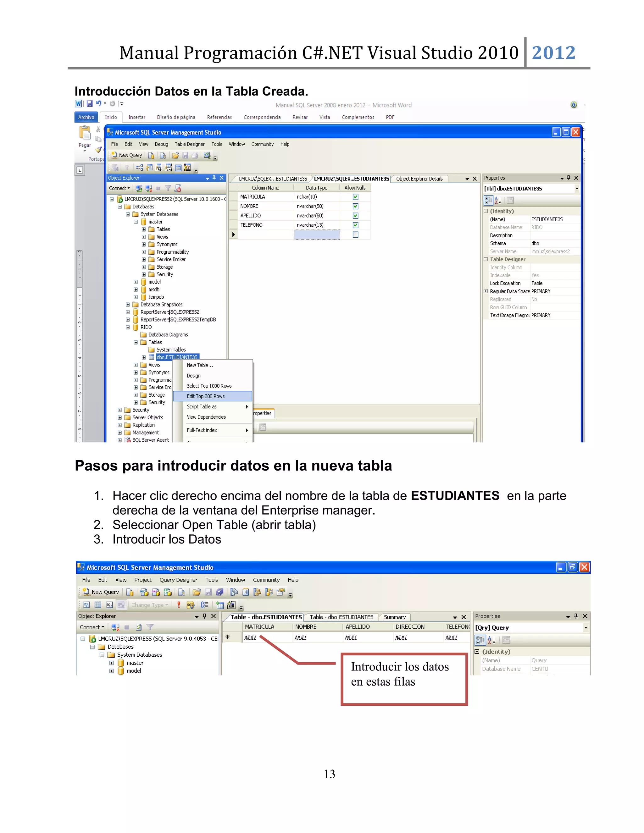644x833 pixels.
Task: Check Allow Nulls box in the empty new row
Action: click(x=356, y=234)
